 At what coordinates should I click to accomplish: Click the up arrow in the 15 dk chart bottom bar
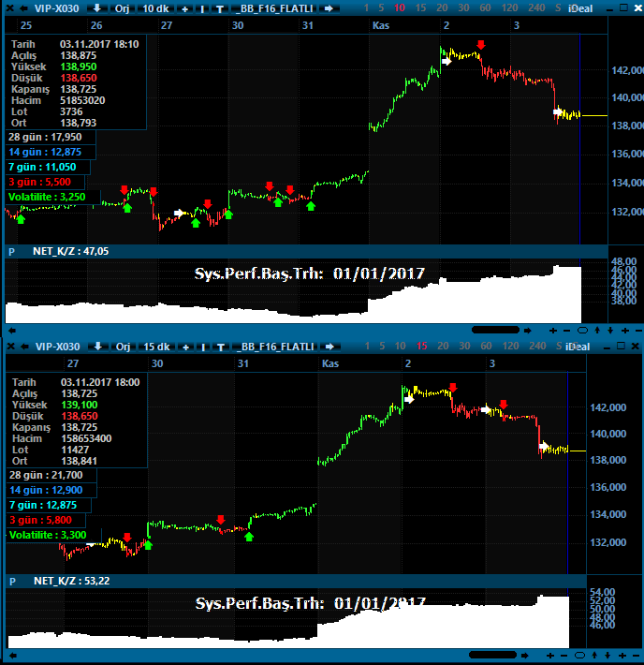tap(594, 656)
